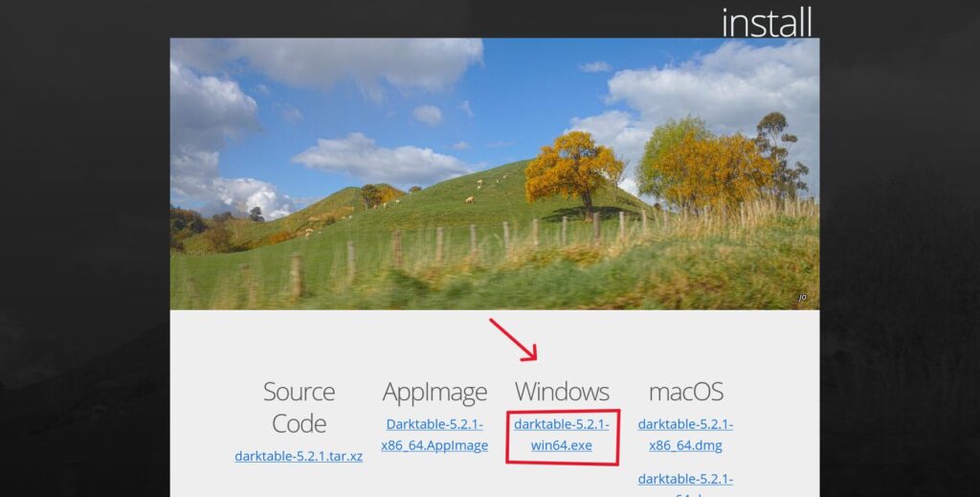Click the macOS heading
Image resolution: width=980 pixels, height=497 pixels.
point(685,392)
